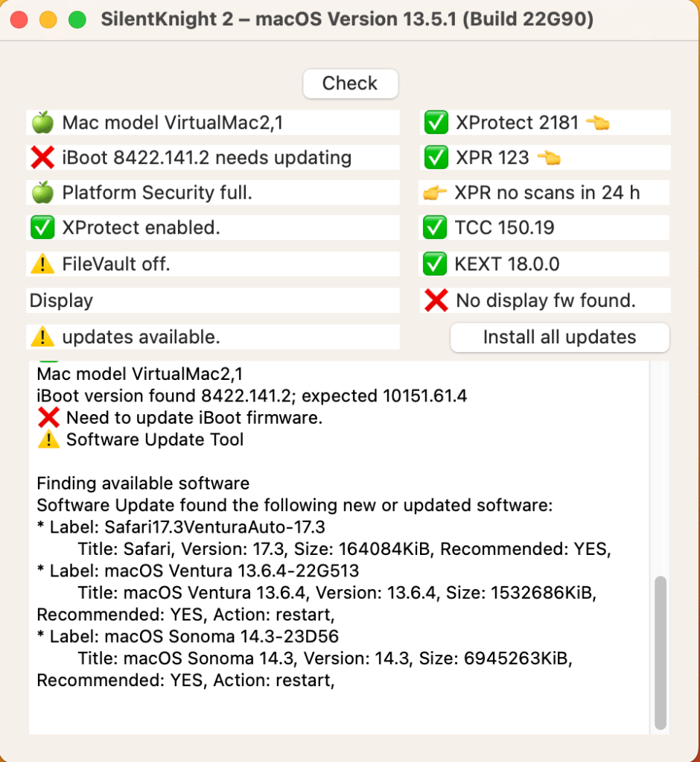This screenshot has height=762, width=700.
Task: Click red X beside Need to update iBoot
Action: tap(48, 418)
